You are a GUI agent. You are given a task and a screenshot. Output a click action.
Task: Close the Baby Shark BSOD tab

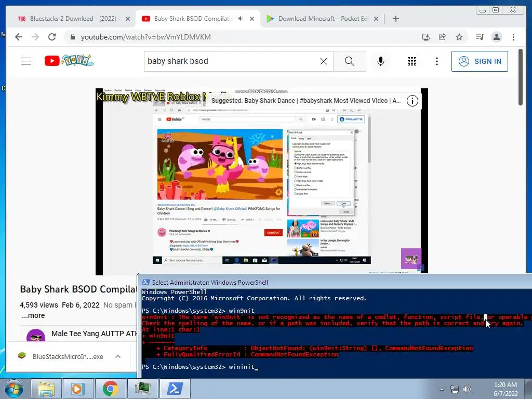coord(252,19)
